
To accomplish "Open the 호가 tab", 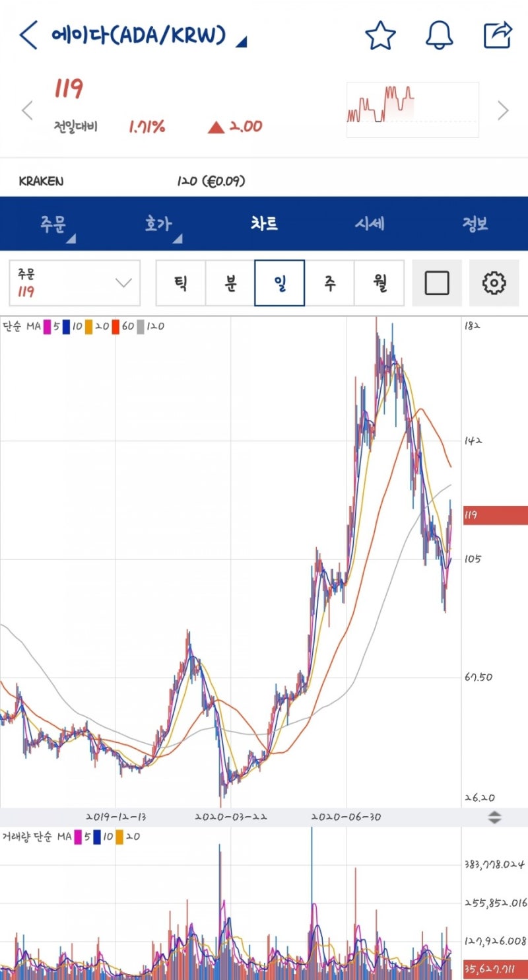I will 158,224.
